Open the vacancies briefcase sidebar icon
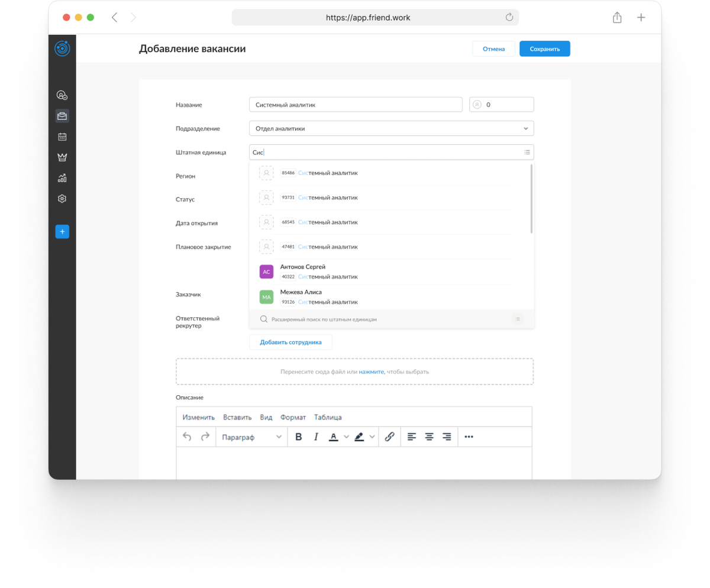 pos(62,116)
